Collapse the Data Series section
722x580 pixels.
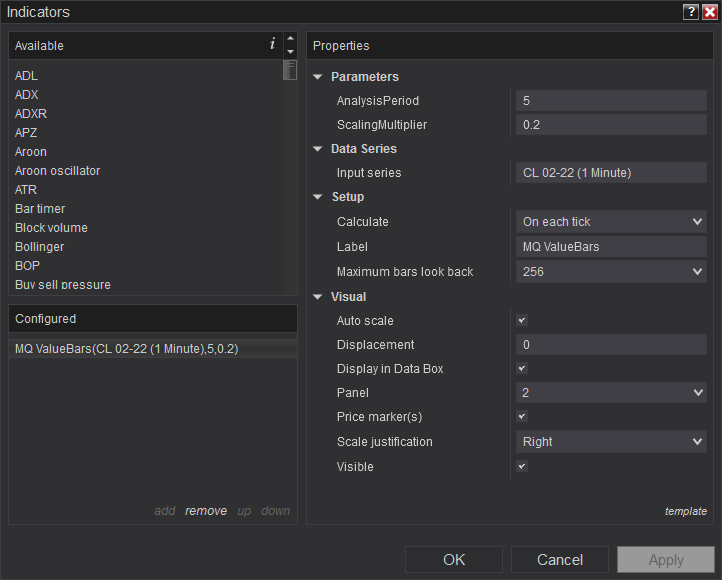point(318,149)
